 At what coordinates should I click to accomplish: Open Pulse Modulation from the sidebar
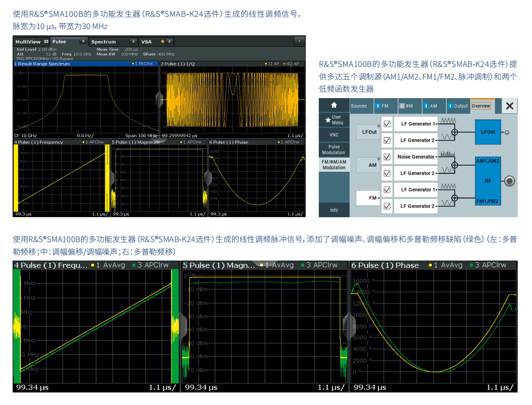(x=334, y=150)
